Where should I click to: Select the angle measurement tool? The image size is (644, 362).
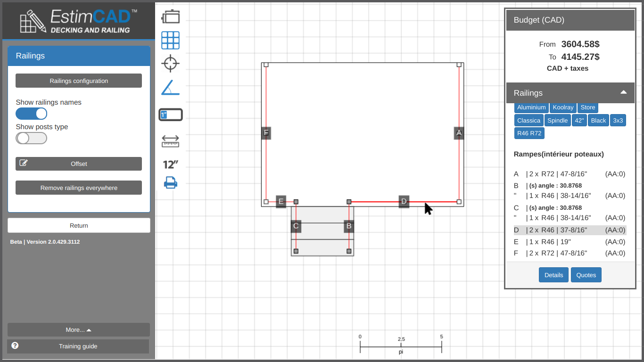point(171,88)
